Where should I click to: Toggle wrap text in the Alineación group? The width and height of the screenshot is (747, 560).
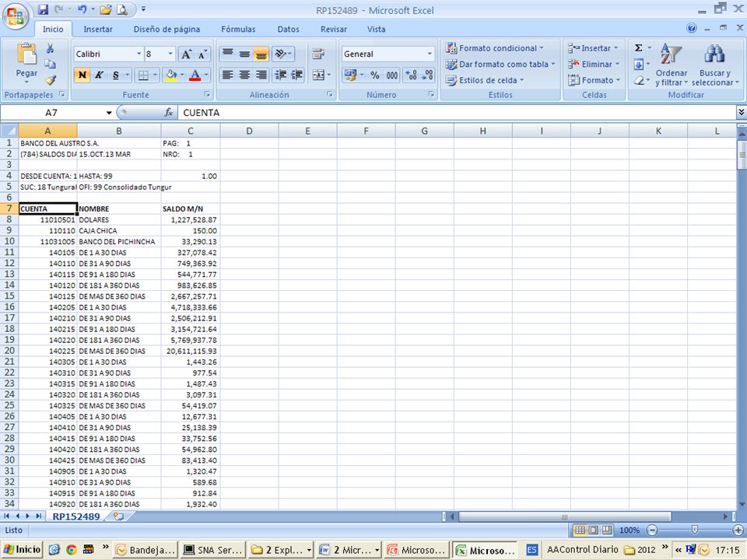318,54
